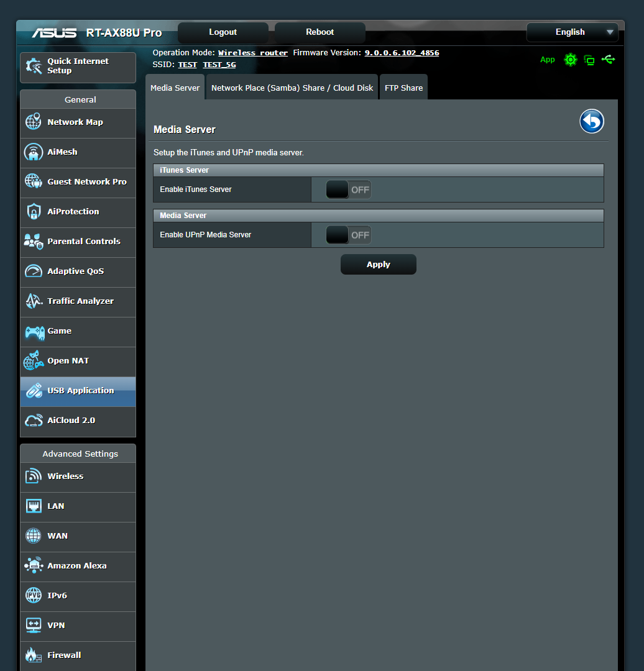
Task: Click the green USB status icon
Action: [x=608, y=60]
